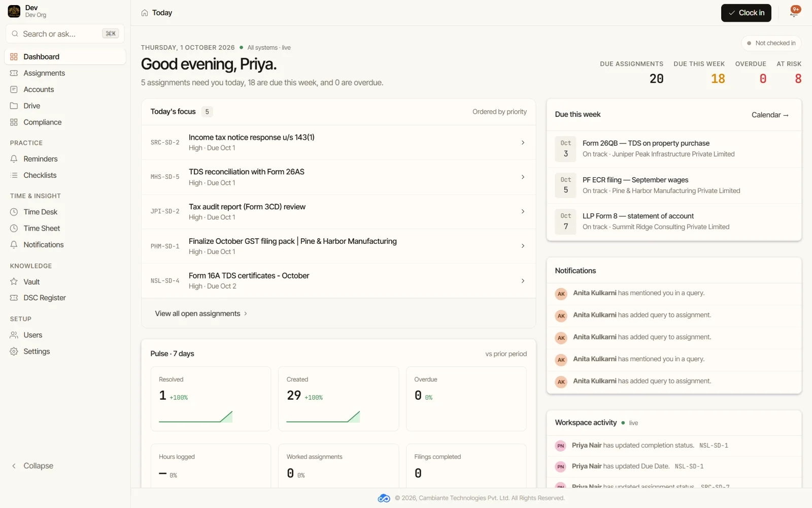The image size is (812, 508).
Task: Click the Overdue pulse card
Action: 466,399
